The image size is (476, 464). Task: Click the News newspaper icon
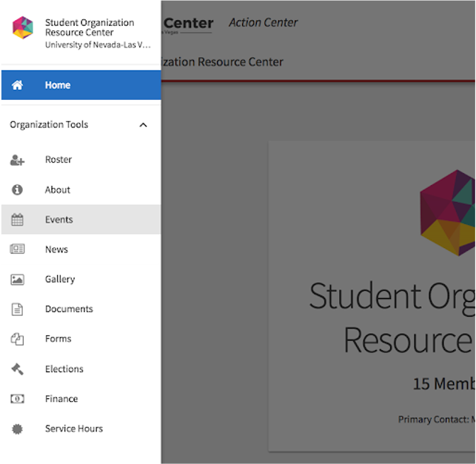[x=17, y=249]
